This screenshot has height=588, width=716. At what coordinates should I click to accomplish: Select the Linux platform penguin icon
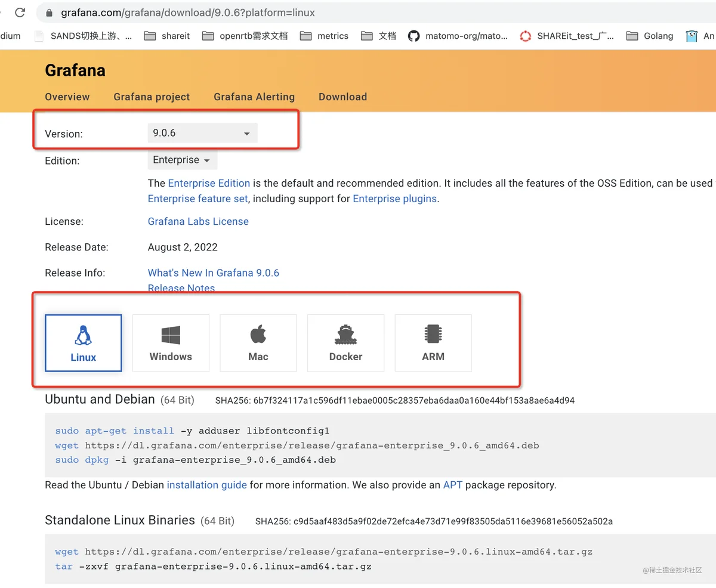pyautogui.click(x=83, y=335)
